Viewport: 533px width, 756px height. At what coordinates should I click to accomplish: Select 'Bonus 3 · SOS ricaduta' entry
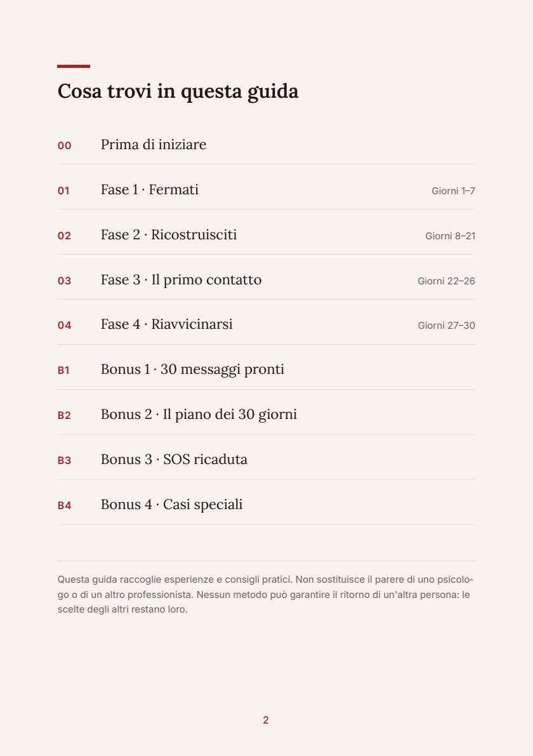(266, 460)
